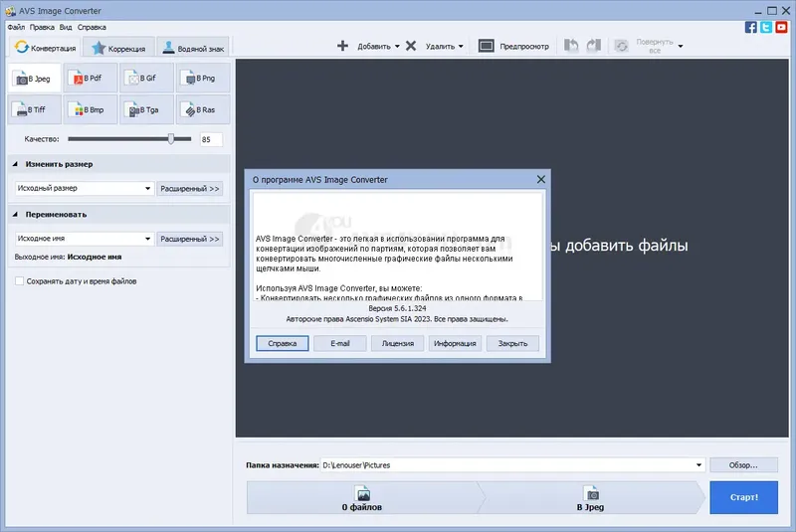Click the plus icon for Добавить
Screen dimensions: 796x532
(342, 46)
